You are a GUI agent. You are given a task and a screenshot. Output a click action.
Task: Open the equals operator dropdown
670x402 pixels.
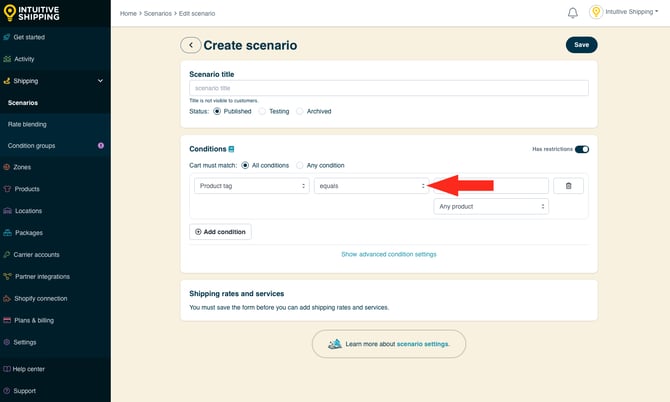tap(371, 185)
